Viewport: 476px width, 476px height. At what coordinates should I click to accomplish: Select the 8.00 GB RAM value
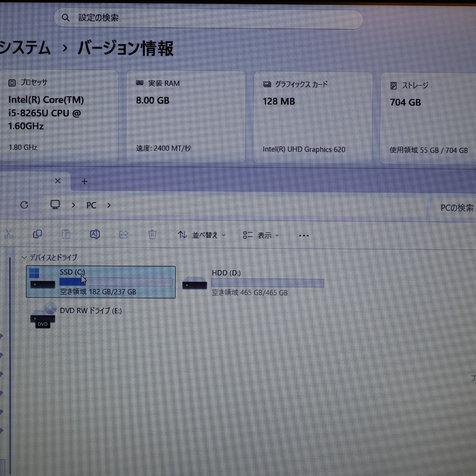pyautogui.click(x=153, y=101)
